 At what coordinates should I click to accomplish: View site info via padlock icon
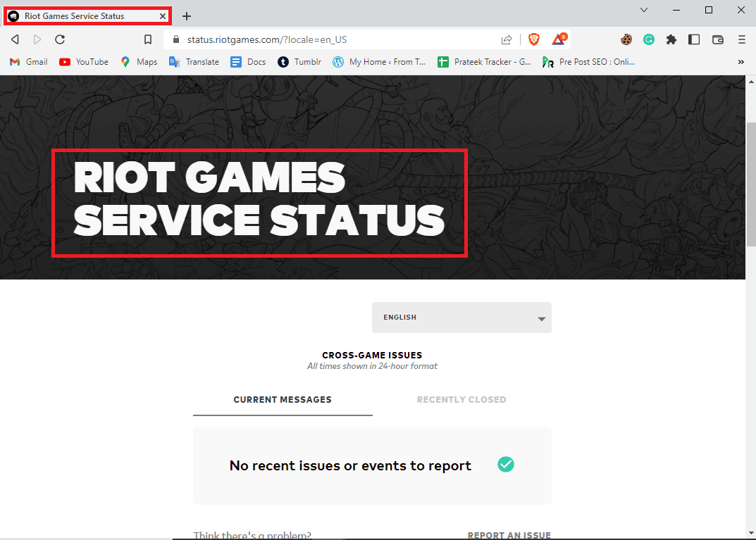coord(176,39)
